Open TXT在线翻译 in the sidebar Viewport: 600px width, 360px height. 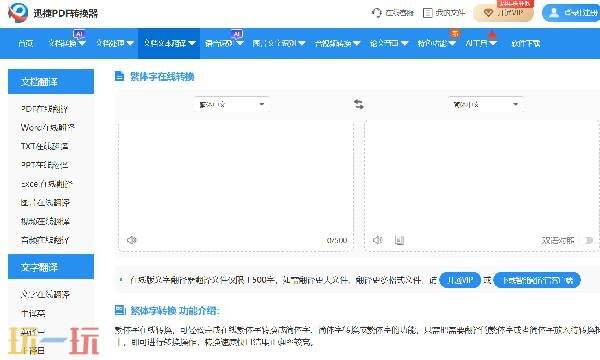click(45, 146)
